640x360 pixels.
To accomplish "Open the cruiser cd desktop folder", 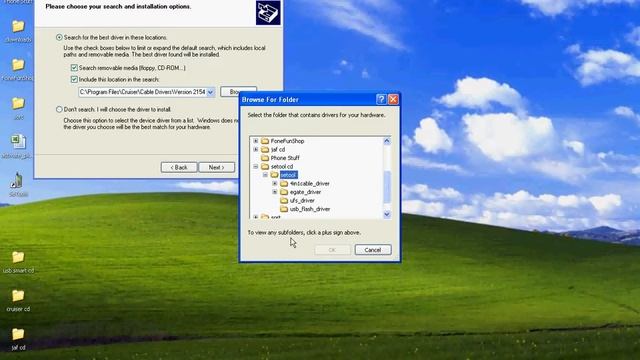I will [x=18, y=296].
